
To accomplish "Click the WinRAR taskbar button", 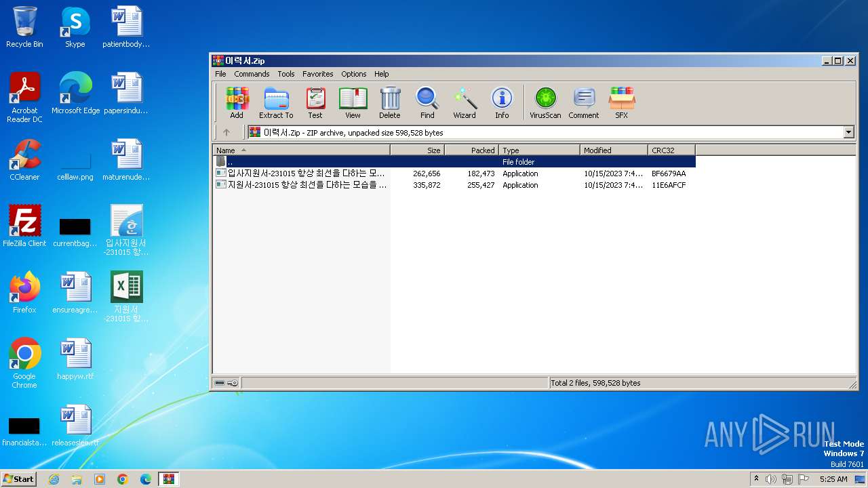I will coord(169,479).
